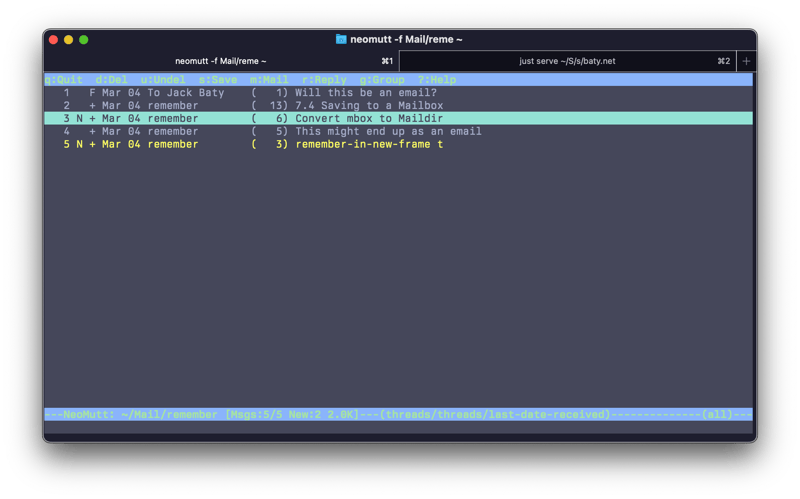Select u:Undel in the help bar
Viewport: 800px width, 499px height.
click(x=163, y=80)
